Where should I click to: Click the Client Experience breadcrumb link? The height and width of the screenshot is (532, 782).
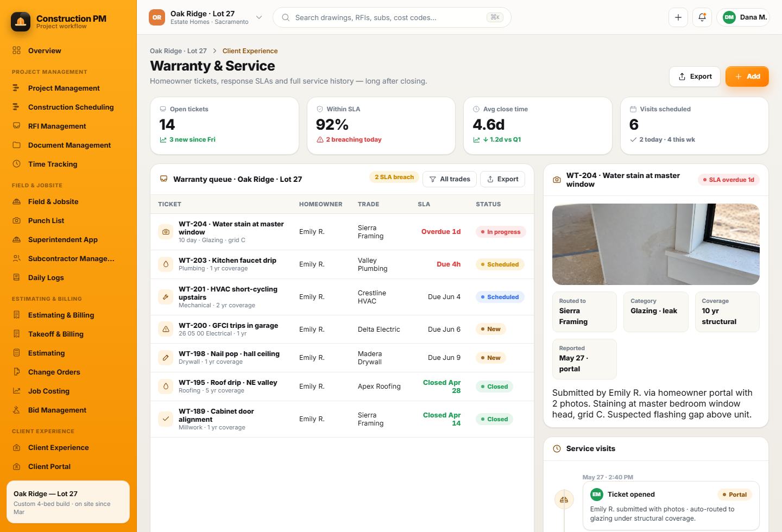pos(250,51)
